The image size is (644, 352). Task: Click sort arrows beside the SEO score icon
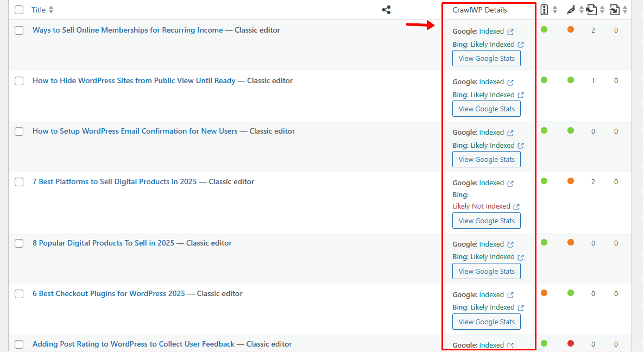[555, 10]
